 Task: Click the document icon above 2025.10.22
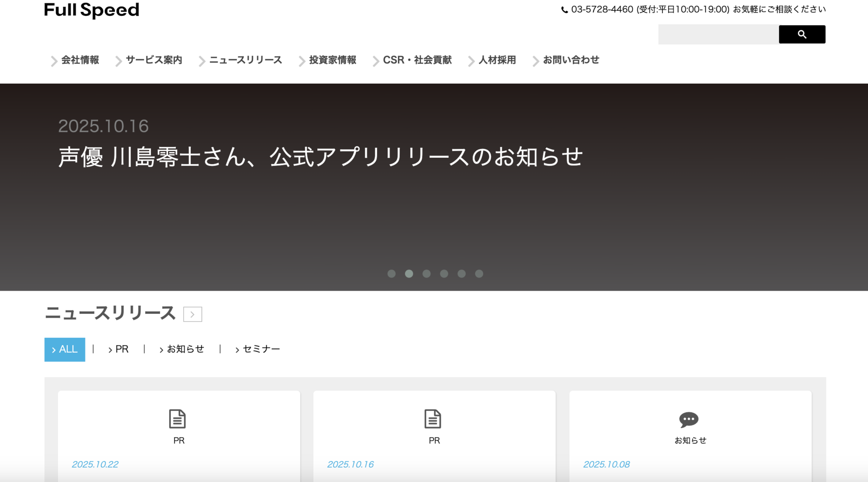pyautogui.click(x=177, y=419)
